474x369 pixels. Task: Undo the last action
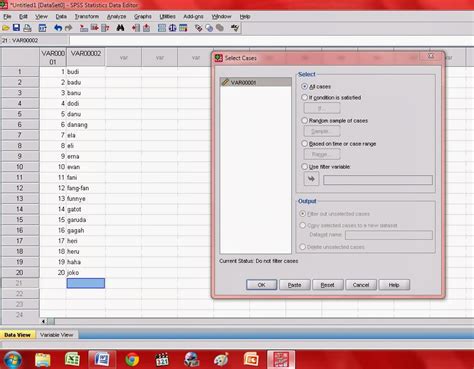click(x=58, y=28)
